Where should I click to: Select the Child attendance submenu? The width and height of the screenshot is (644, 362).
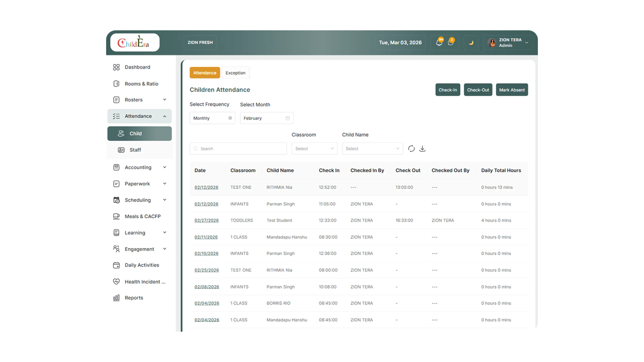click(139, 133)
